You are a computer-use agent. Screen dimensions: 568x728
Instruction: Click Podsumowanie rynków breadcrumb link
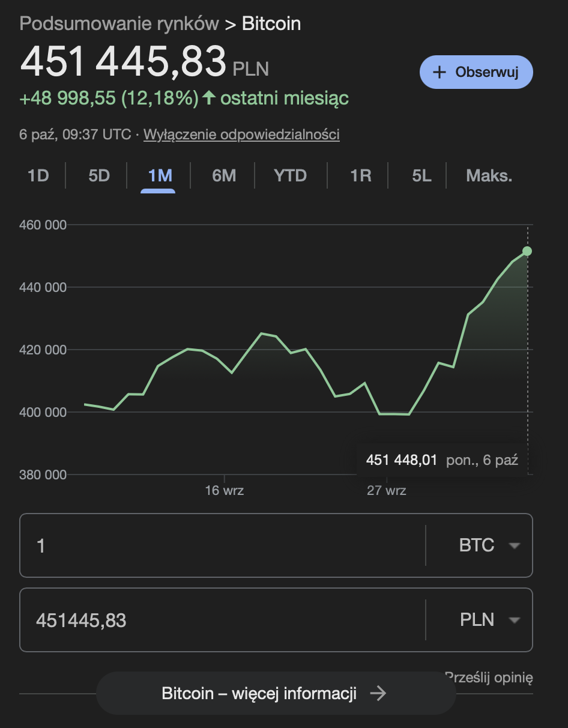[119, 24]
